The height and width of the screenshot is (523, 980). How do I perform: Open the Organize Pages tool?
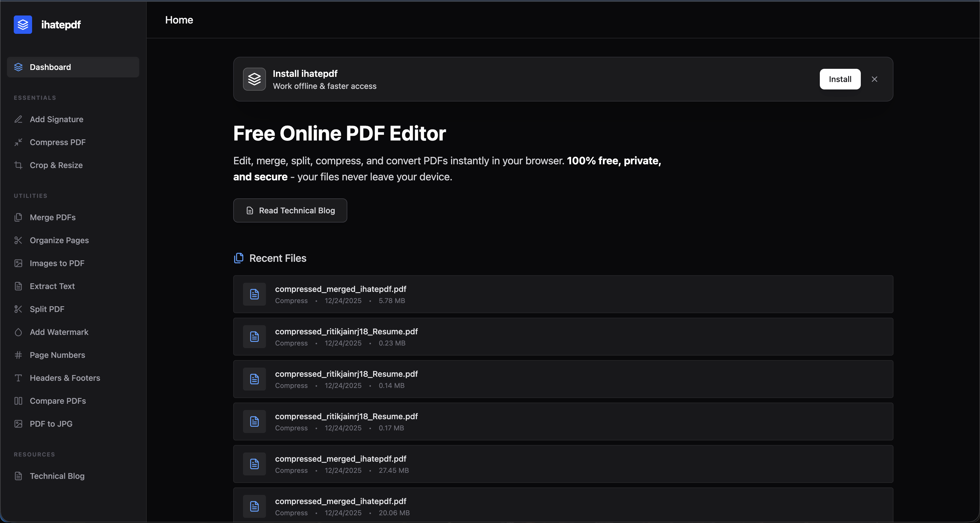click(59, 240)
